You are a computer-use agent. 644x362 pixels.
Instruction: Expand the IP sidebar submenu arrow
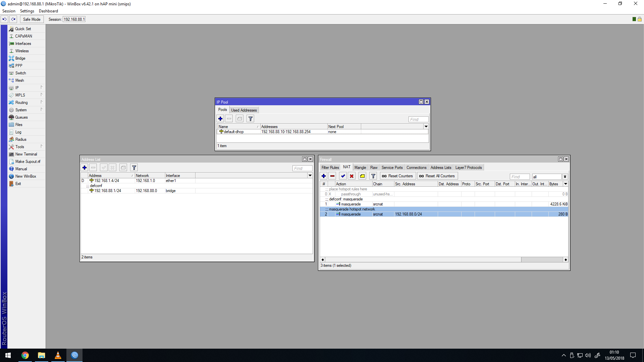coord(42,87)
